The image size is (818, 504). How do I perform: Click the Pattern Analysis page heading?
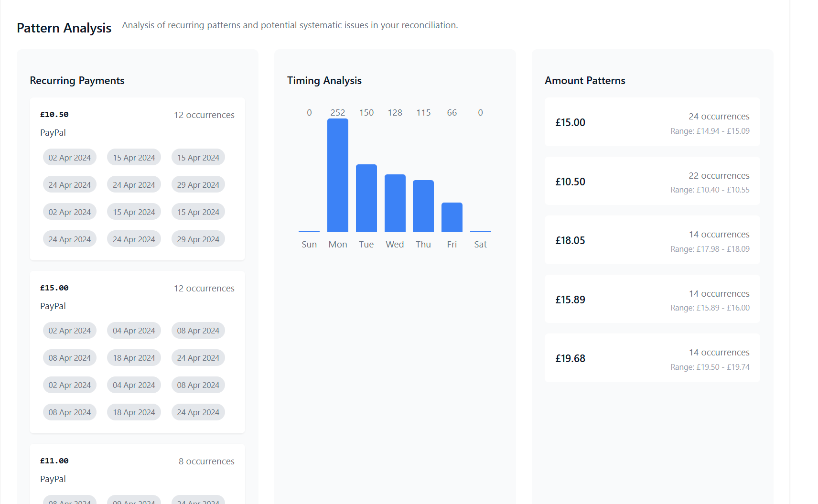pos(64,28)
